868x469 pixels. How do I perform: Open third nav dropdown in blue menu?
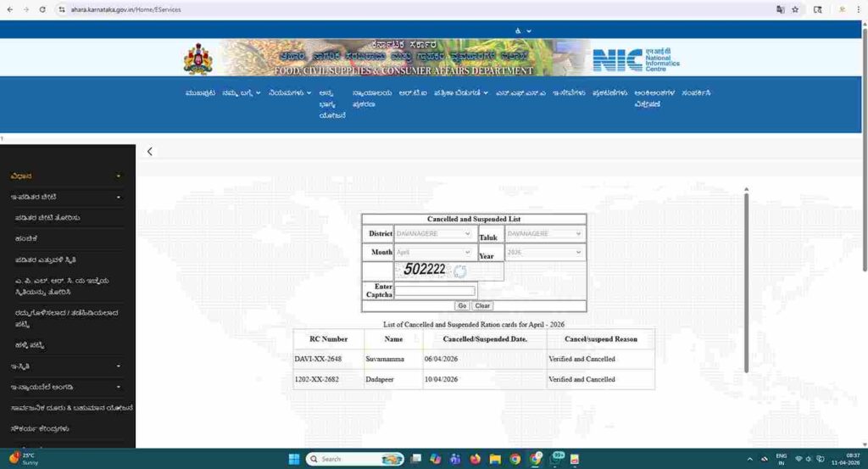(x=290, y=93)
